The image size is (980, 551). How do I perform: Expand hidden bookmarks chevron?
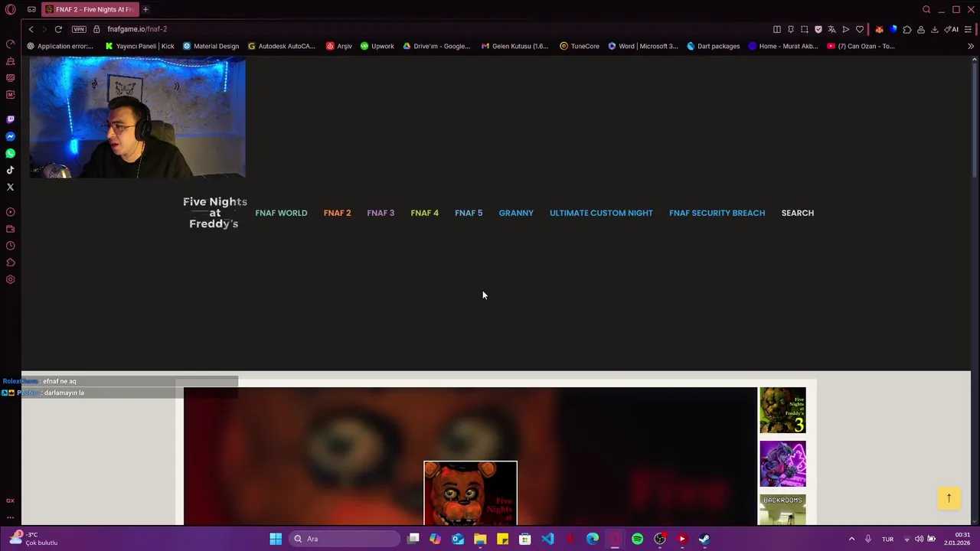coord(971,46)
